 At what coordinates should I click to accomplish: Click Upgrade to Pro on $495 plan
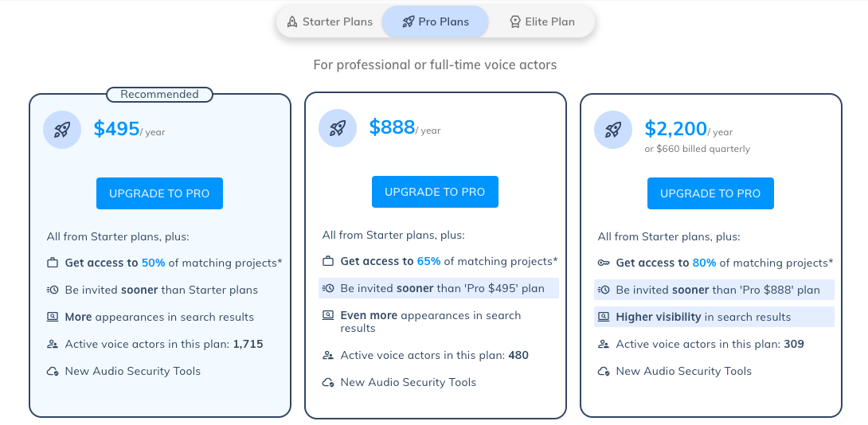tap(159, 193)
